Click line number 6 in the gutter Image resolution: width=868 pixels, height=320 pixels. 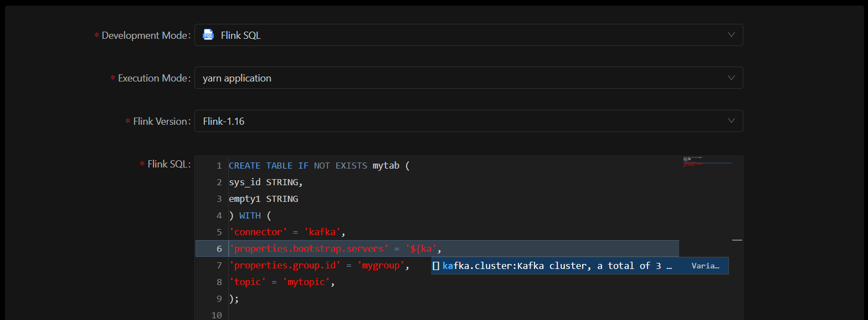tap(219, 249)
